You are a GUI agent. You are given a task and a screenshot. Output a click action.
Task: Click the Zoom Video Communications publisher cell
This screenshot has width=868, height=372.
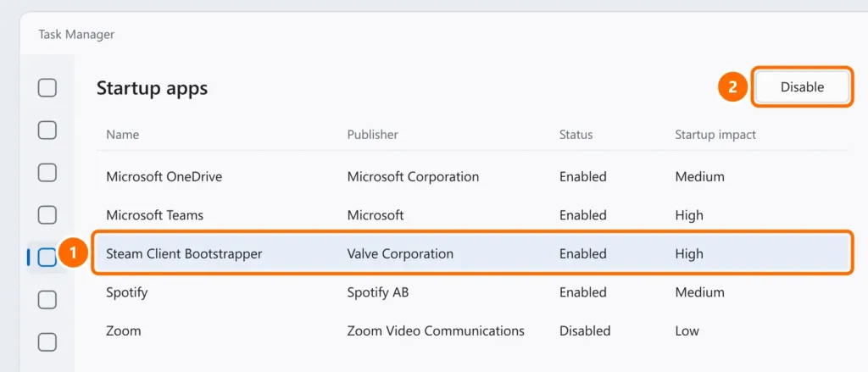pyautogui.click(x=436, y=331)
